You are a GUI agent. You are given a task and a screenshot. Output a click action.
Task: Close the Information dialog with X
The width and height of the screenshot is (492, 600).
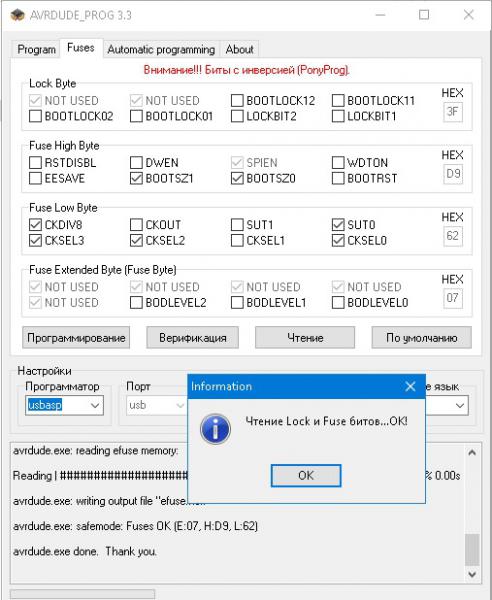[410, 386]
